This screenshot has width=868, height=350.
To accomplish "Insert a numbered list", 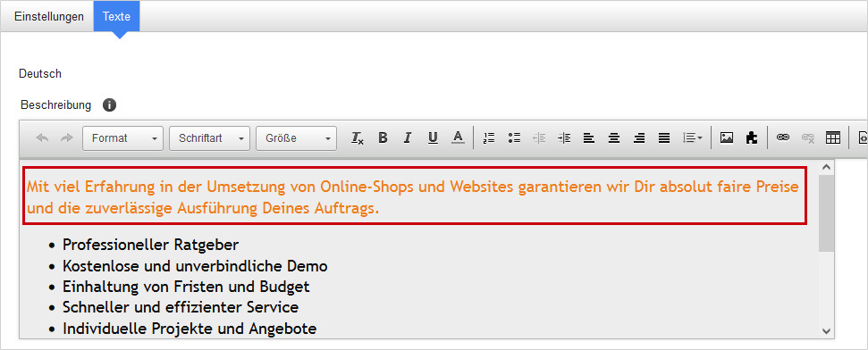I will click(x=489, y=138).
